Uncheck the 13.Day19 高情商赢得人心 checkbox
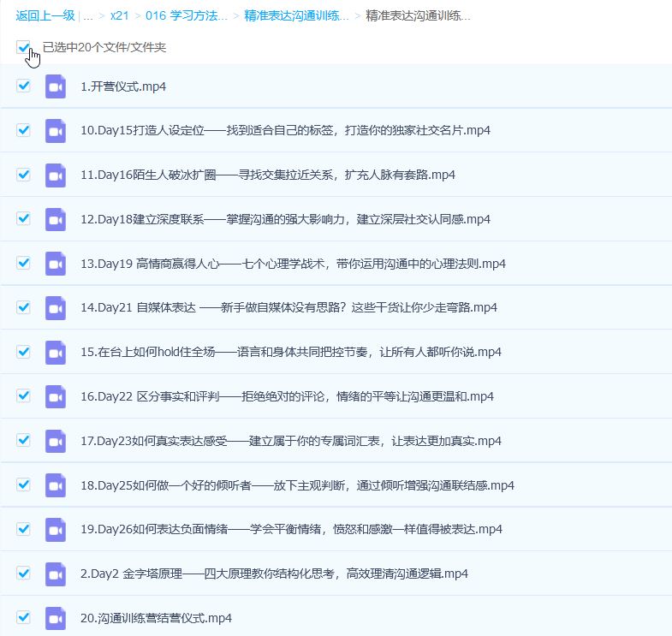The width and height of the screenshot is (672, 636). [23, 263]
